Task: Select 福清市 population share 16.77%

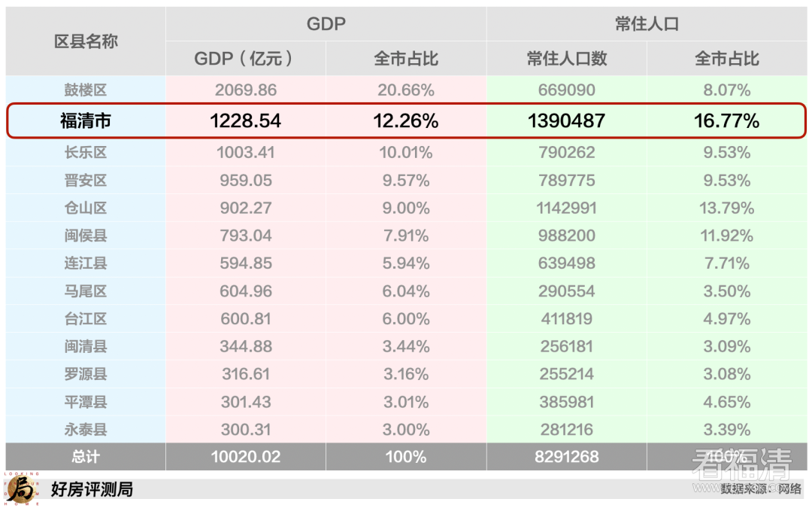Action: tap(726, 120)
